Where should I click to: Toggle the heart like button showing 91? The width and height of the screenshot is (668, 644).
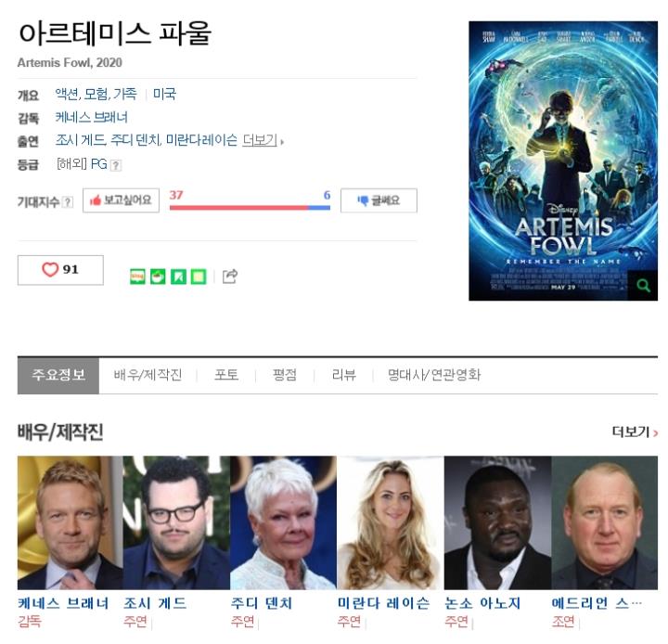coord(60,270)
